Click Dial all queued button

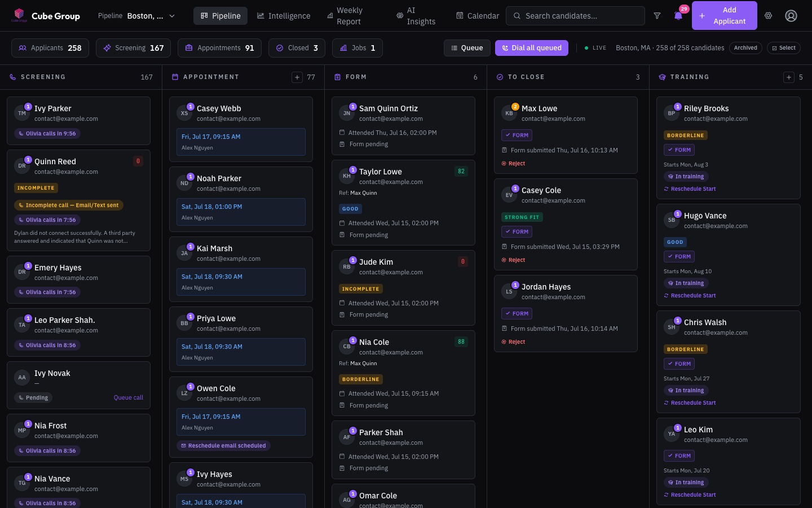532,48
